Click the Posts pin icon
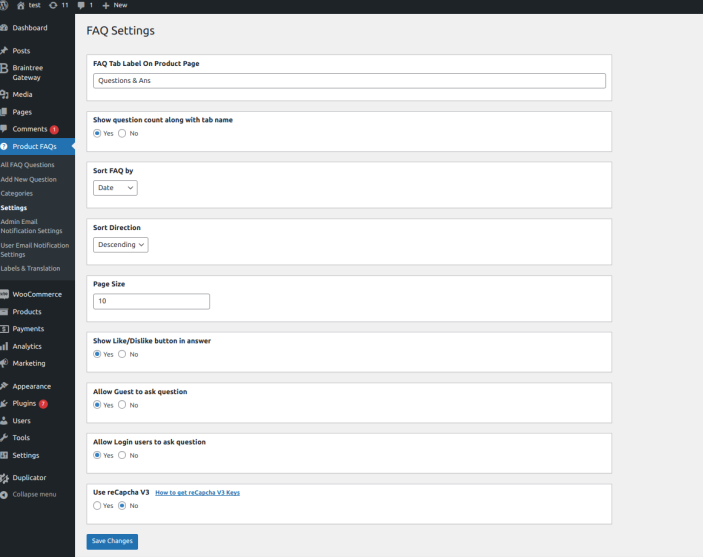Image resolution: width=703 pixels, height=557 pixels. (x=5, y=50)
